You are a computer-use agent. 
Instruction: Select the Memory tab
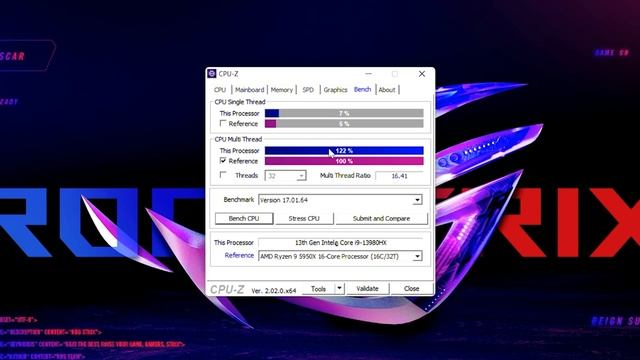point(282,90)
